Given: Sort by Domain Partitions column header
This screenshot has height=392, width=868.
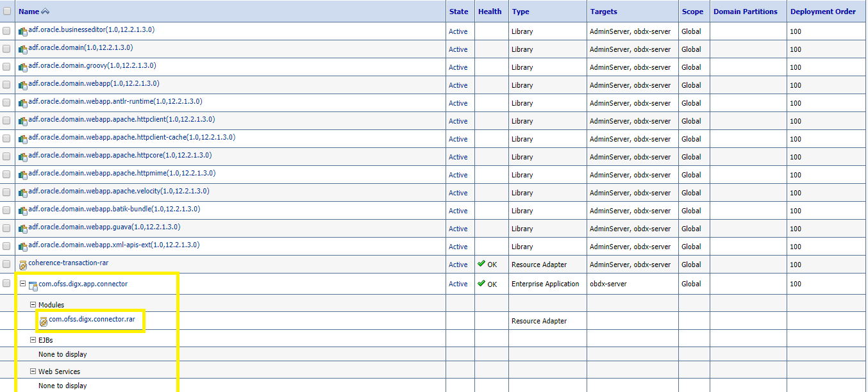Looking at the screenshot, I should pyautogui.click(x=746, y=12).
